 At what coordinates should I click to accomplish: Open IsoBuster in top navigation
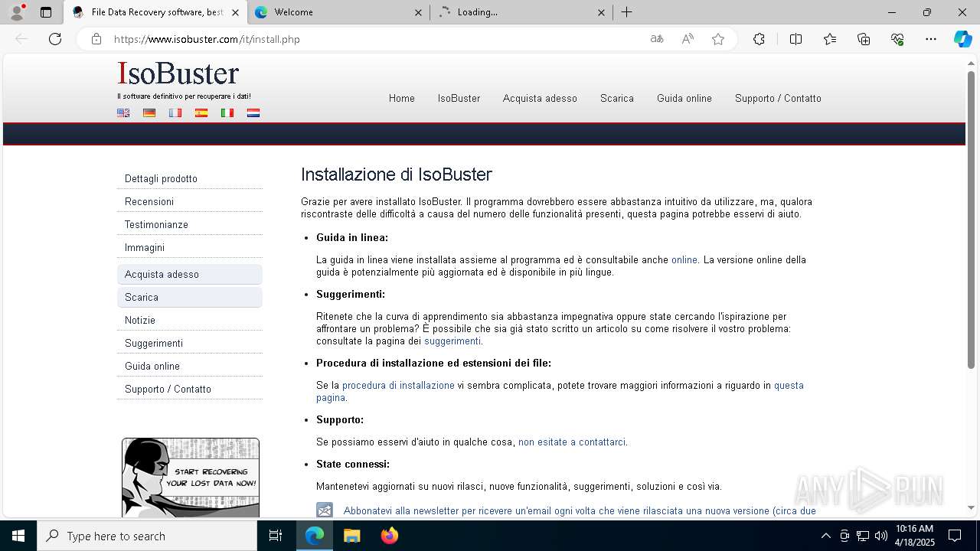459,98
